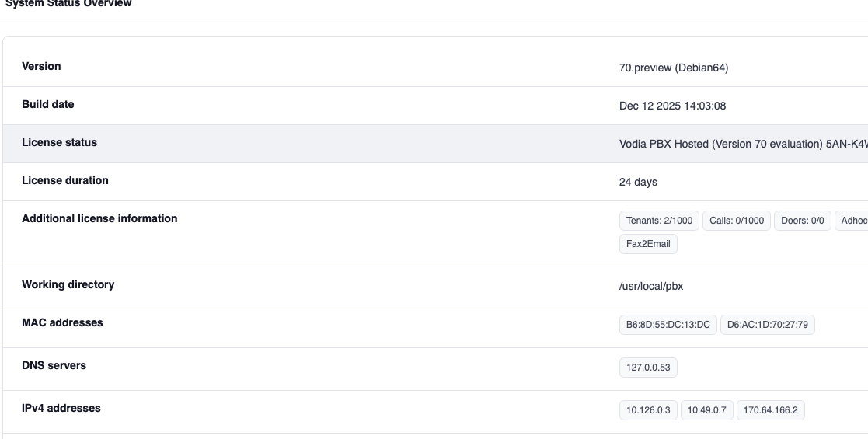Click the Tenants: 2/1000 license badge
The height and width of the screenshot is (439, 868).
tap(659, 221)
